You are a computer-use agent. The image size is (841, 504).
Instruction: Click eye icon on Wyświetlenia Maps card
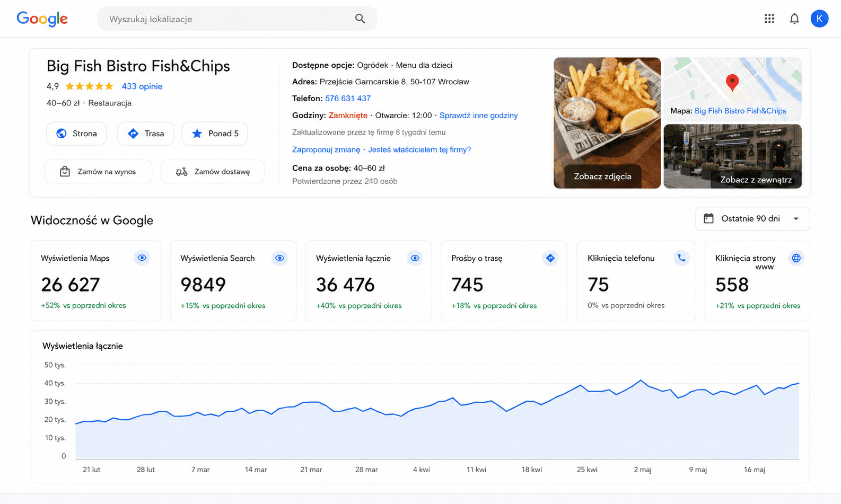pyautogui.click(x=142, y=258)
